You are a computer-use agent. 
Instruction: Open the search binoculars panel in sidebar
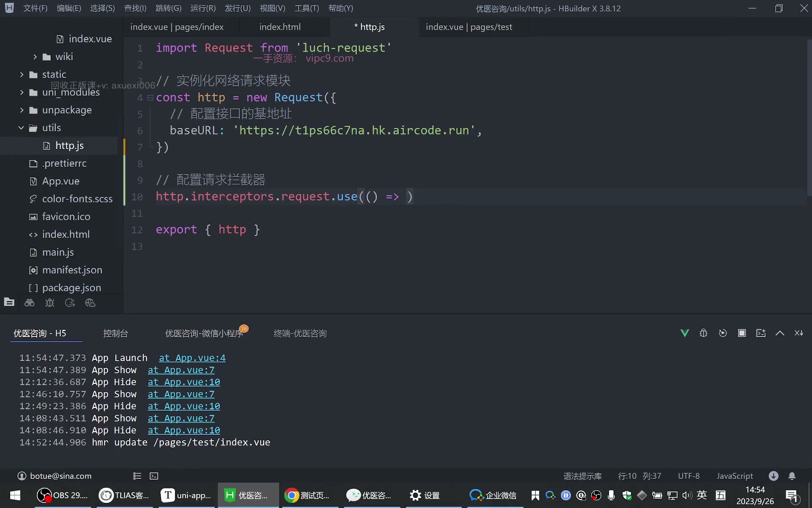coord(30,303)
